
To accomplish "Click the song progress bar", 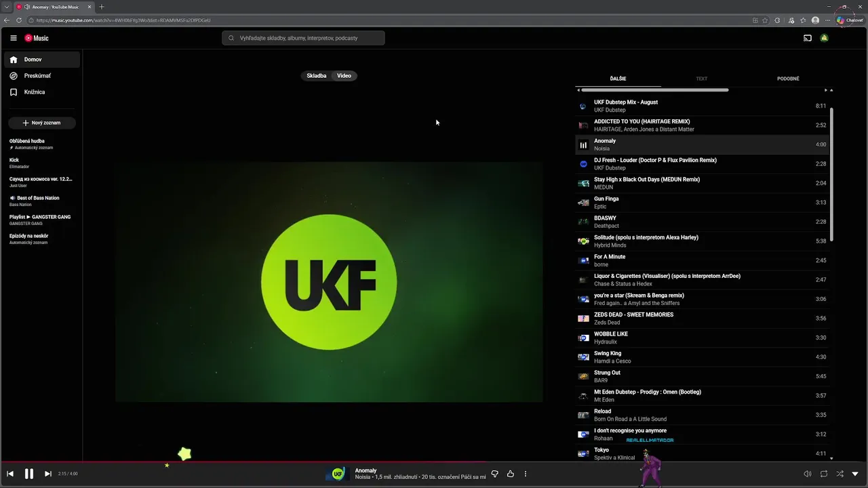I will (x=434, y=462).
